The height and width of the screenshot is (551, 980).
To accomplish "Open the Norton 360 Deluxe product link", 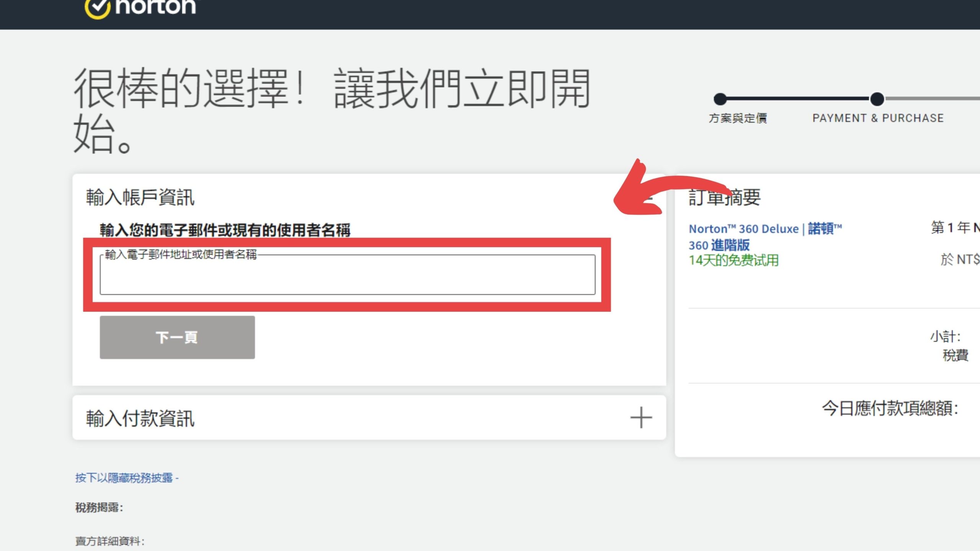I will [765, 237].
